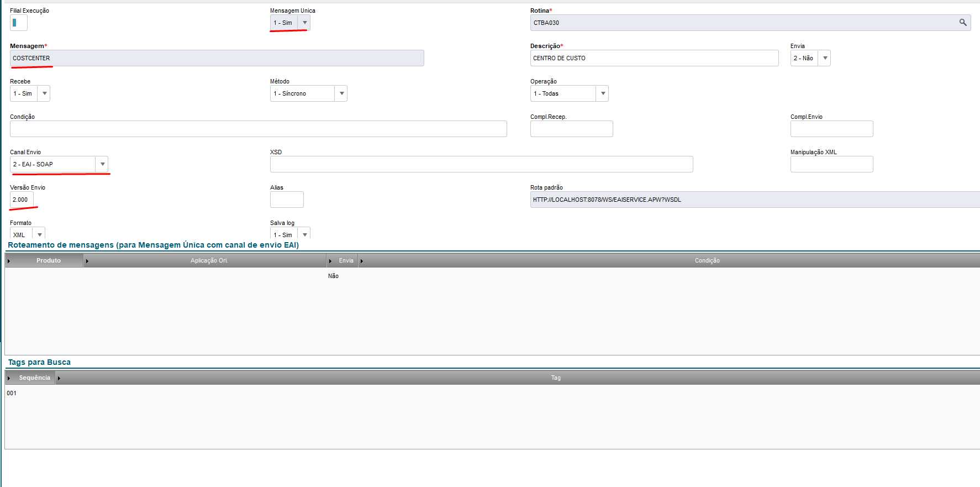Expand the Operação dropdown showing Todas

point(603,93)
